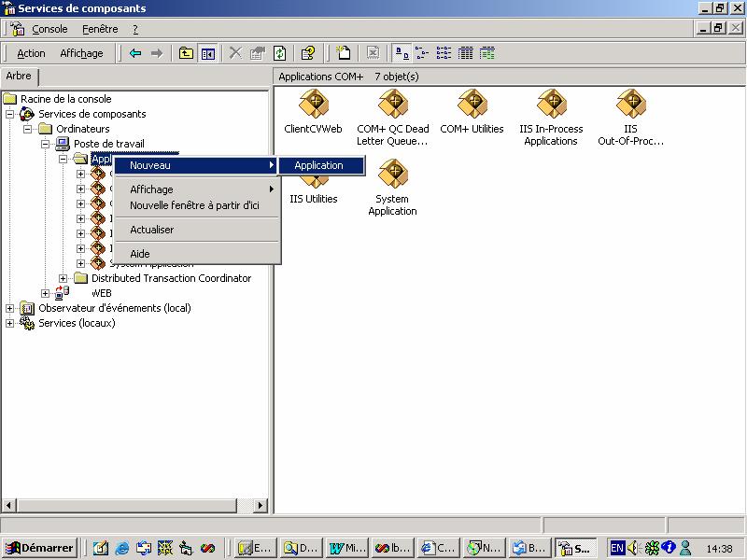Expand Observateur d'événements (local) node
The height and width of the screenshot is (560, 747).
pyautogui.click(x=10, y=308)
